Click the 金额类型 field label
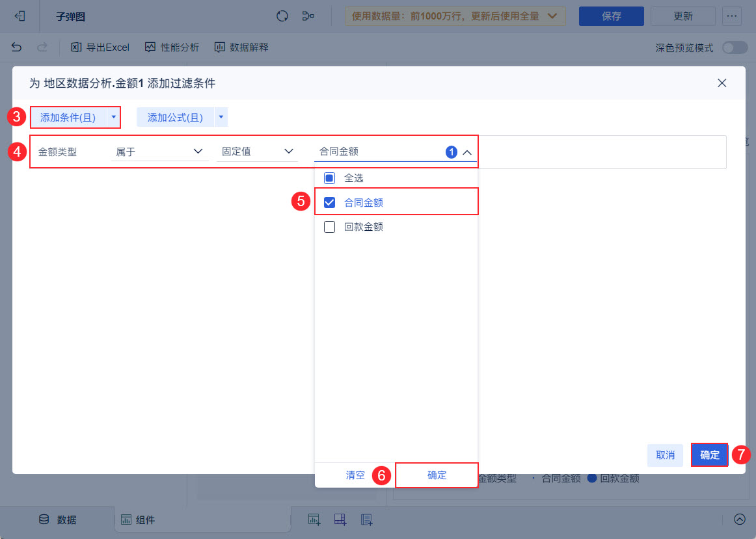This screenshot has height=539, width=756. tap(57, 152)
